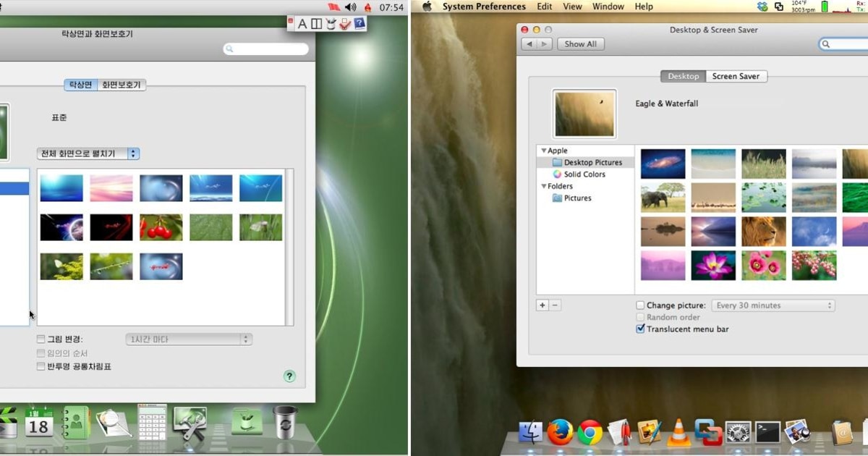
Task: Open VMware Fusion dock icon
Action: point(708,432)
